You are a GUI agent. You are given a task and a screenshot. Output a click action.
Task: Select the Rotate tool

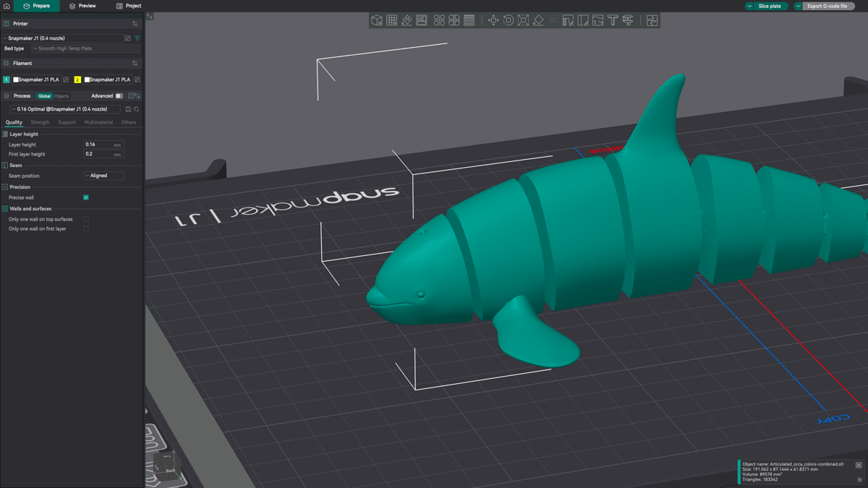(509, 20)
